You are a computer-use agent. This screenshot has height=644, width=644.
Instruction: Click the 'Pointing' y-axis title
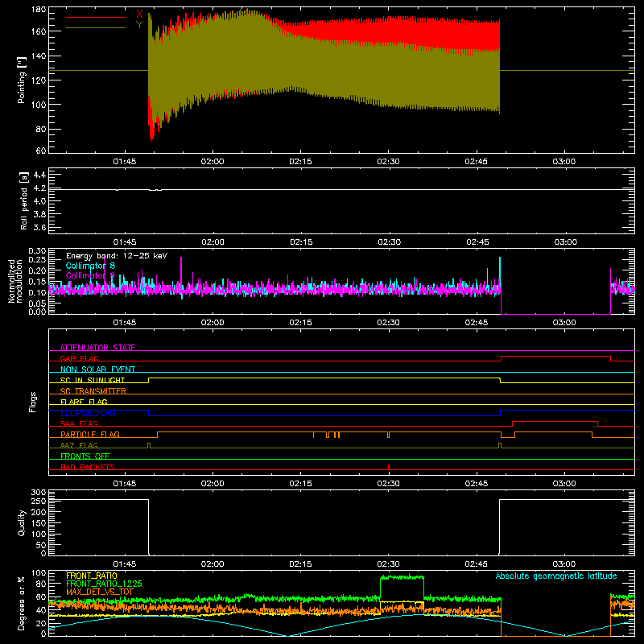[22, 80]
